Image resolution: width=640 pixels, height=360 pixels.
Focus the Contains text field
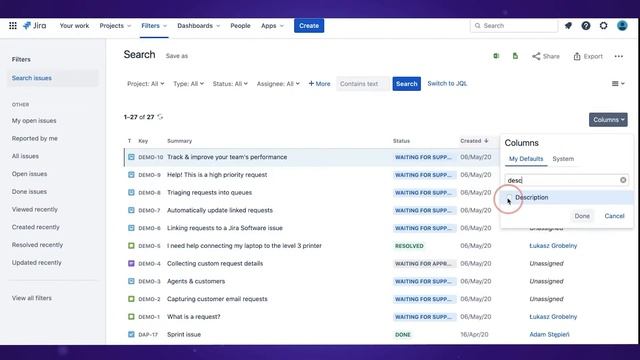tap(362, 84)
